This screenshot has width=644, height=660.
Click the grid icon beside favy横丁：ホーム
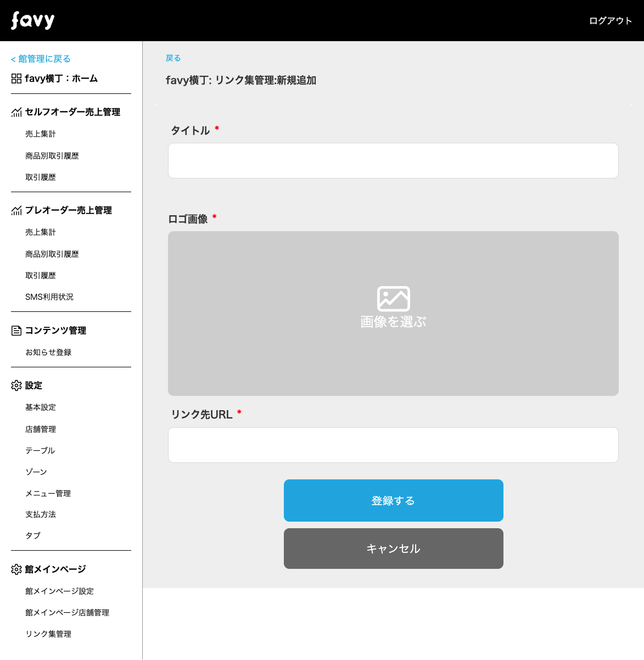(16, 79)
